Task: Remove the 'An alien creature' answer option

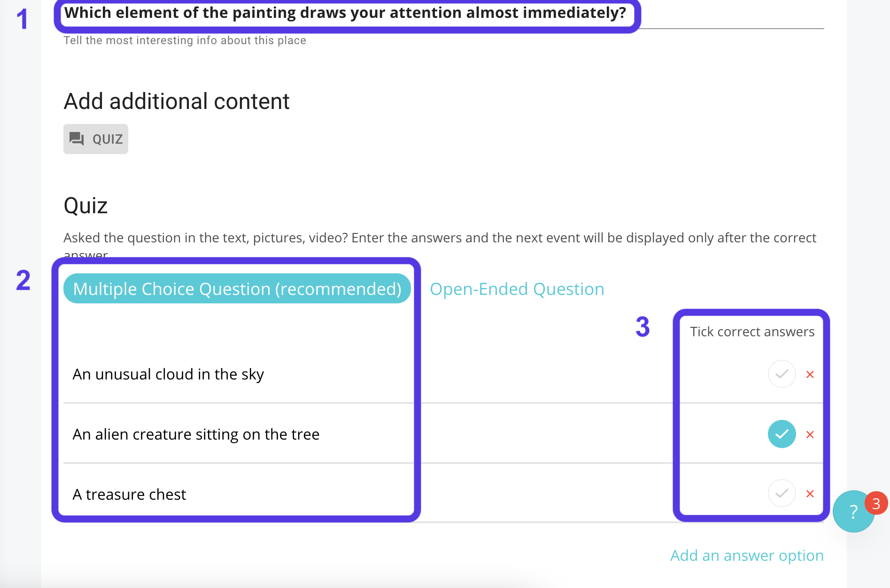Action: pos(810,434)
